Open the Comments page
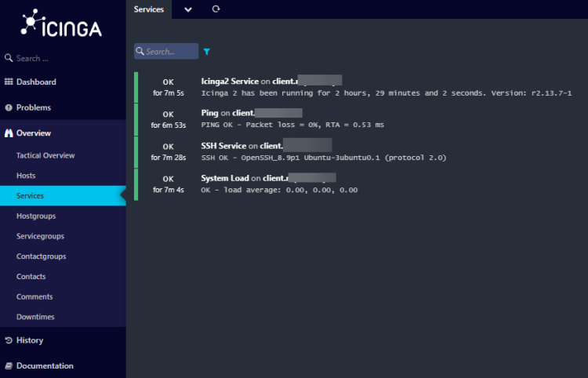The height and width of the screenshot is (378, 588). (34, 296)
